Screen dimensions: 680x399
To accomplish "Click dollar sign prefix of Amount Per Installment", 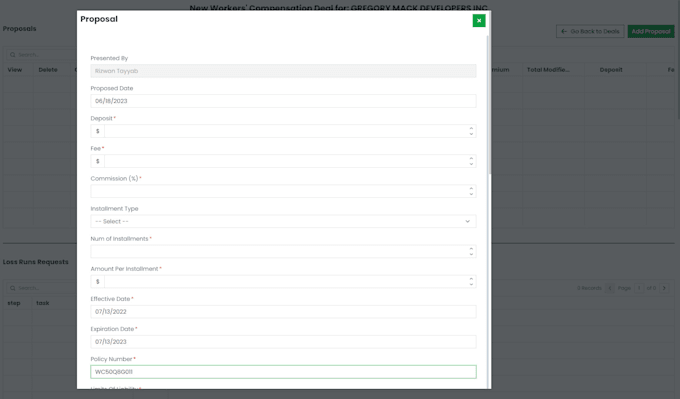I will (x=98, y=281).
